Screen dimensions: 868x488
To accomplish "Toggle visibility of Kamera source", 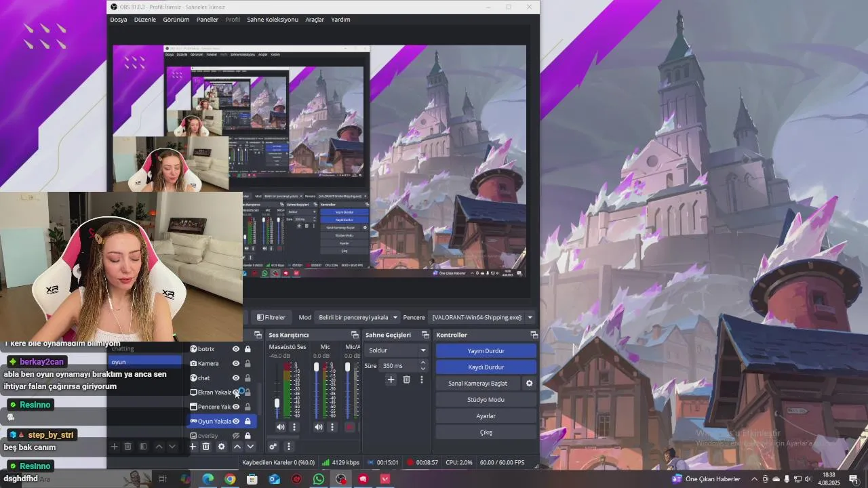I will (x=236, y=363).
